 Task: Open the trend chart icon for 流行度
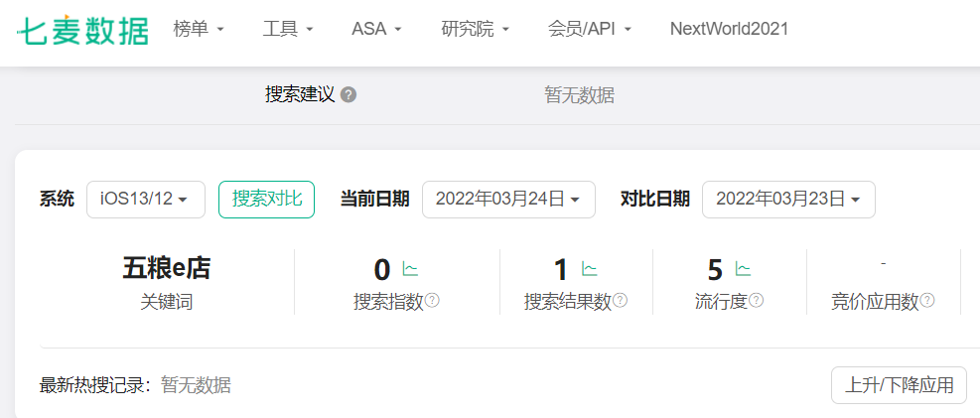pos(743,269)
